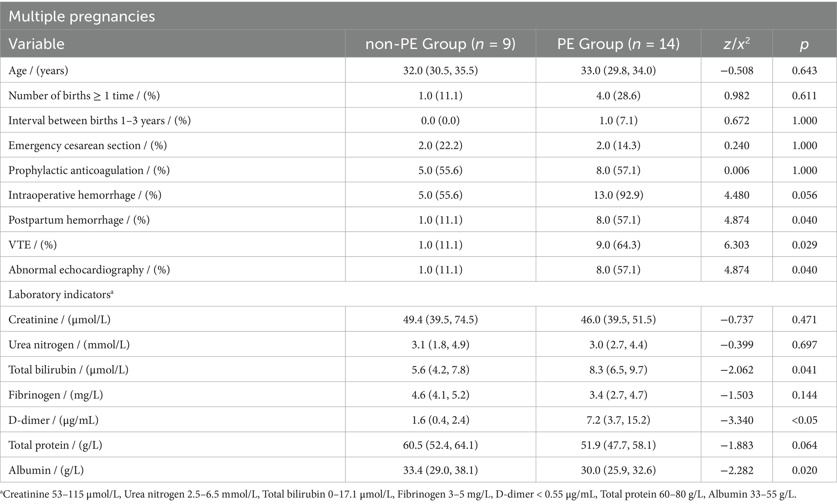Click the 'Variable' column header
837x504 pixels.
point(36,44)
